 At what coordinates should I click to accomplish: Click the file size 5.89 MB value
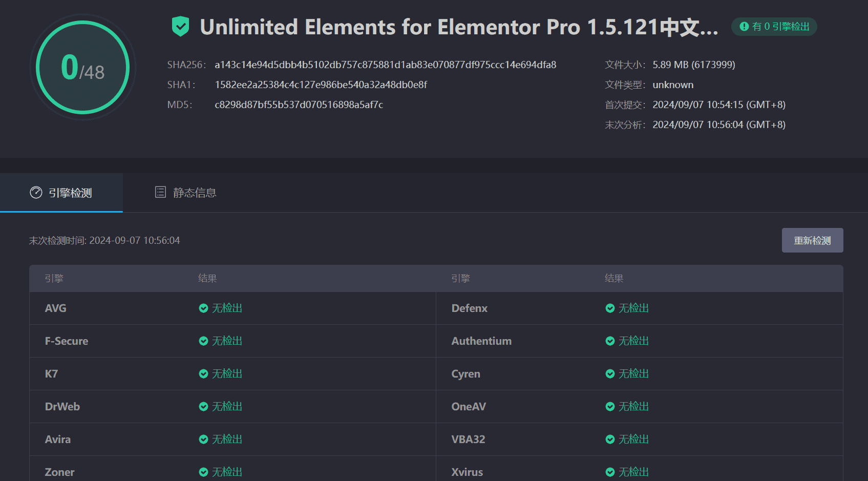click(x=693, y=65)
